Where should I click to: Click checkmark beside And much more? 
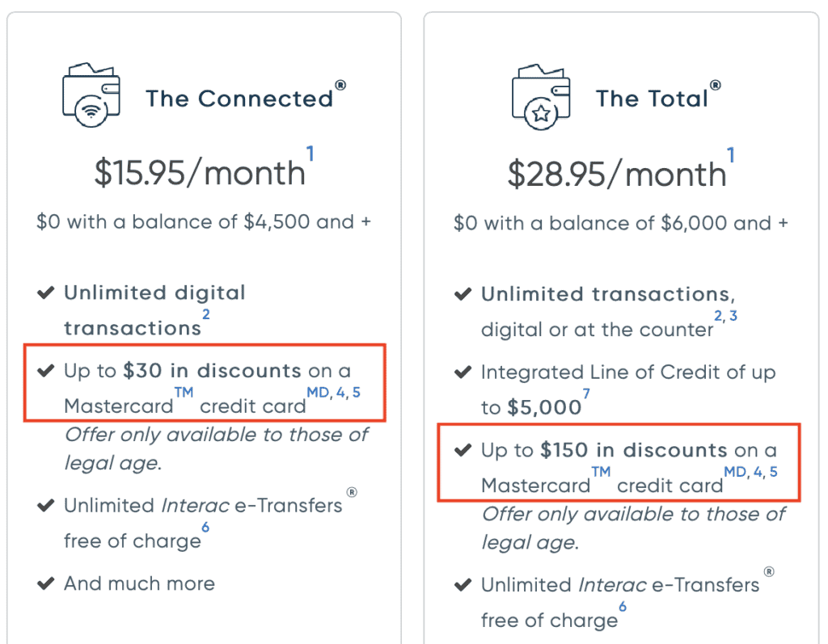click(x=46, y=583)
